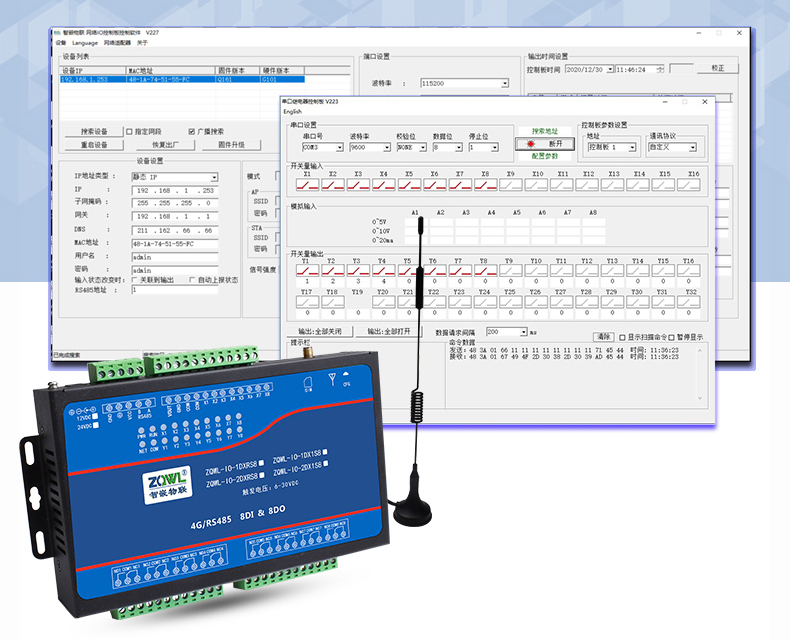Toggle the Y32 relay output switch
This screenshot has height=640, width=790.
pyautogui.click(x=689, y=302)
